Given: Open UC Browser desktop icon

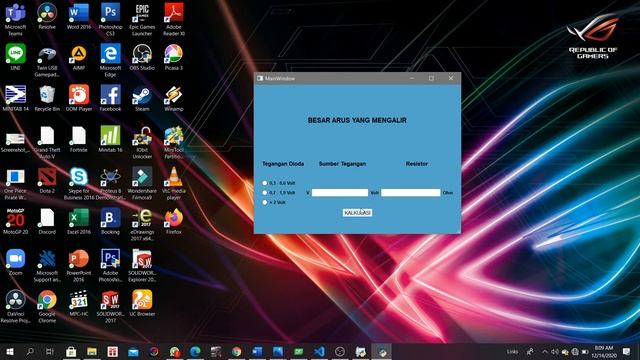Looking at the screenshot, I should pyautogui.click(x=142, y=303).
